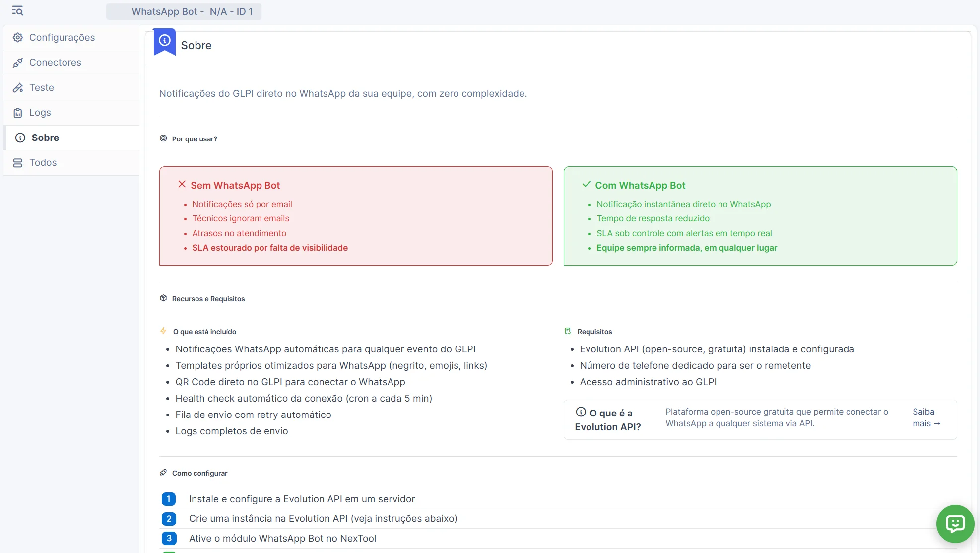The height and width of the screenshot is (553, 980).
Task: Click the 'Notificações do GLPI direto no WhatsApp' tagline
Action: pyautogui.click(x=343, y=94)
